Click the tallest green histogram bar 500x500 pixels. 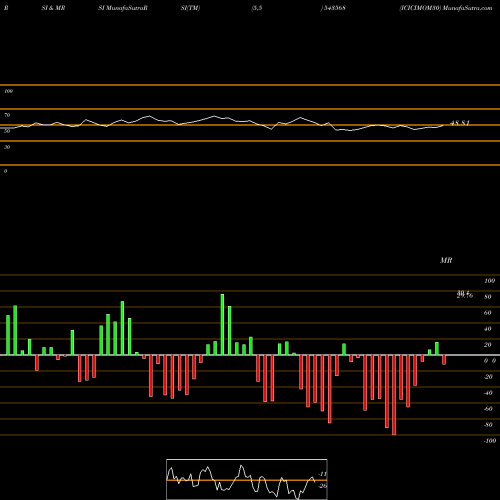(x=222, y=324)
